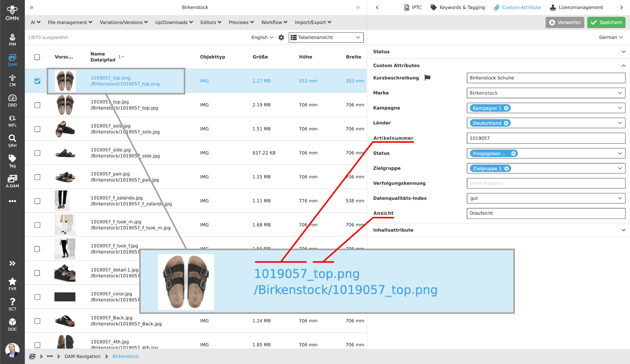Toggle the select-all header checkbox
This screenshot has width=630, height=364.
pos(37,57)
